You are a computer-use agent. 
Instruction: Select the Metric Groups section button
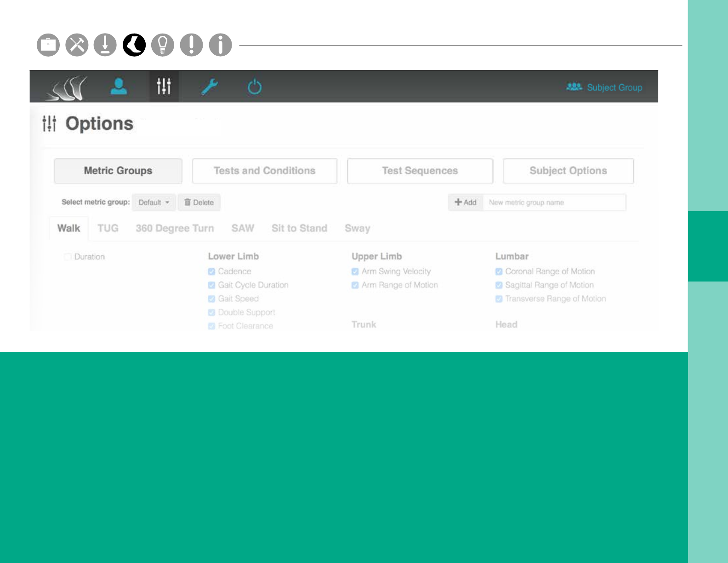118,171
